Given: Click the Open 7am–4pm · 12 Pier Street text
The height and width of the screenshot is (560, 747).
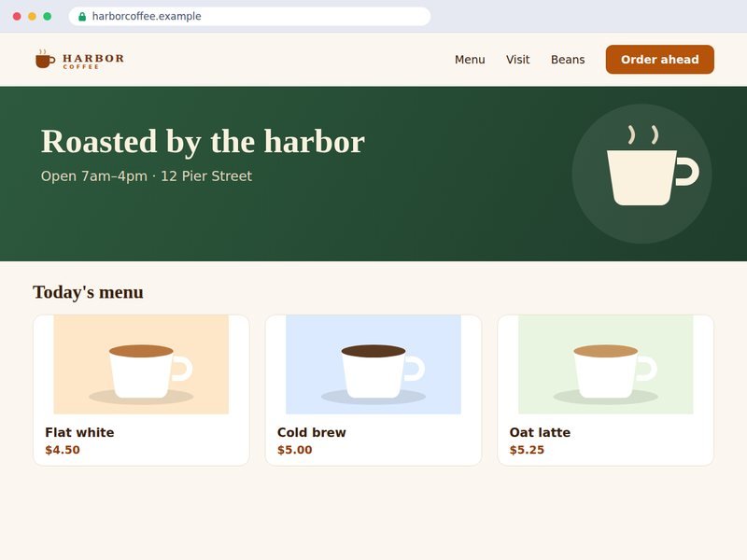Looking at the screenshot, I should (147, 176).
